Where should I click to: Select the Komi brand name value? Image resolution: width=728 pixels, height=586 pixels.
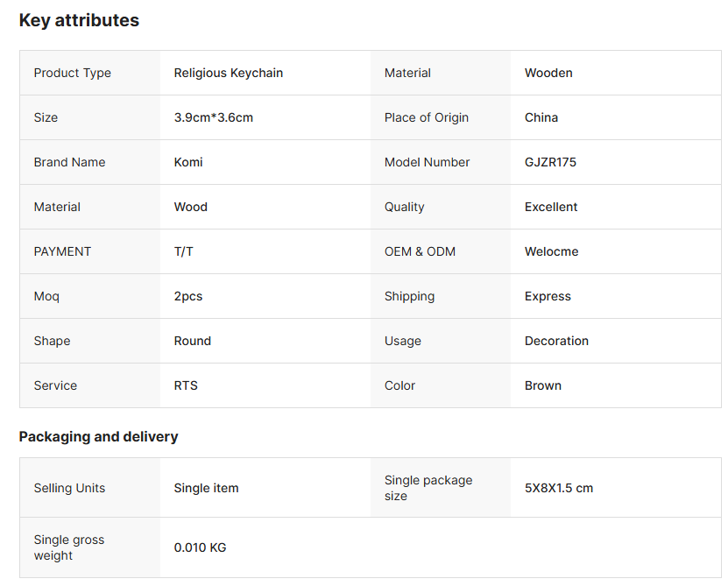(188, 162)
